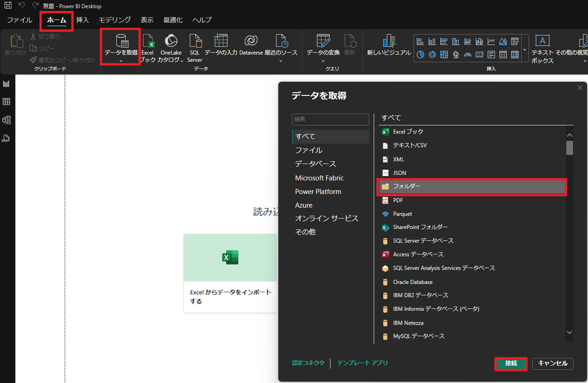The height and width of the screenshot is (383, 588).
Task: Open the ヘルプ ribbon tab
Action: (x=202, y=20)
